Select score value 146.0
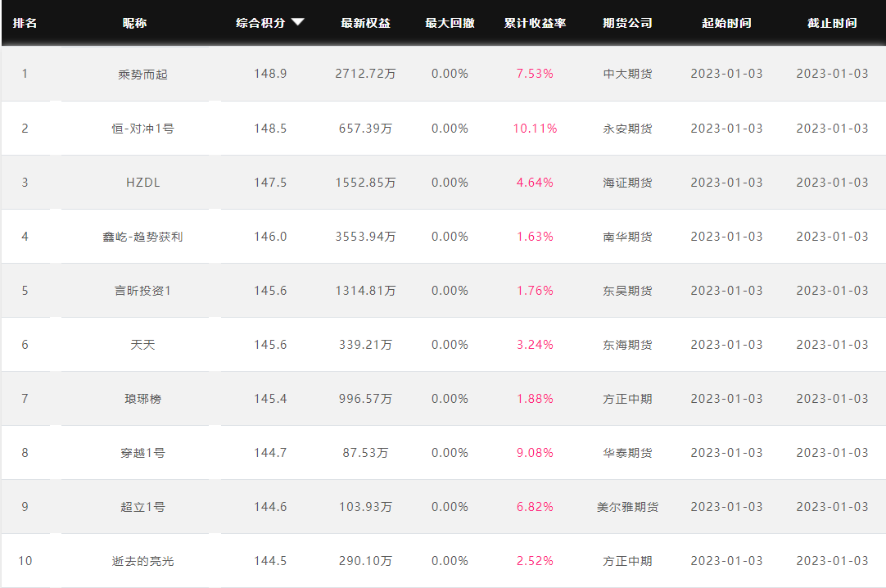The width and height of the screenshot is (886, 588). coord(270,237)
